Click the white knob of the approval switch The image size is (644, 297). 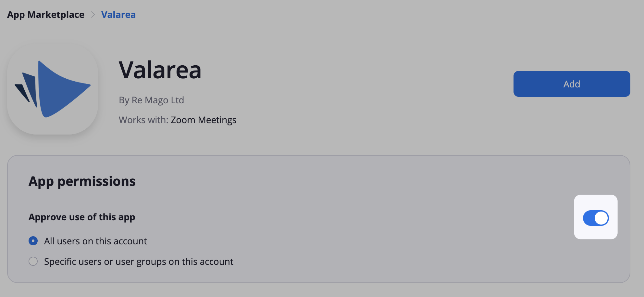pyautogui.click(x=601, y=218)
